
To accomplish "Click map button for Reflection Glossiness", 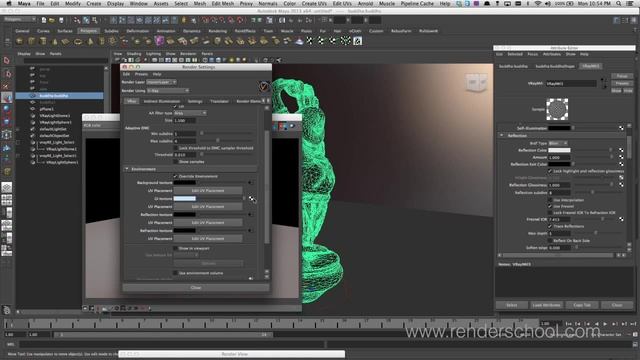I will pyautogui.click(x=621, y=185).
